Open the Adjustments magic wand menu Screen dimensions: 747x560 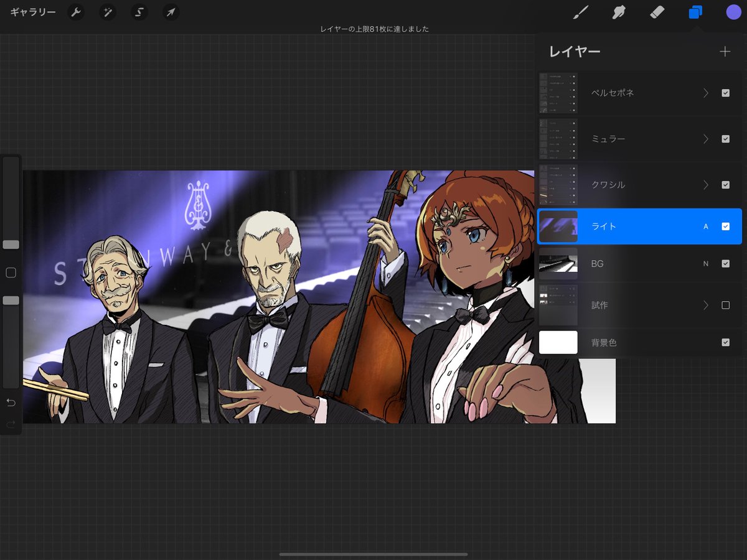pyautogui.click(x=108, y=12)
